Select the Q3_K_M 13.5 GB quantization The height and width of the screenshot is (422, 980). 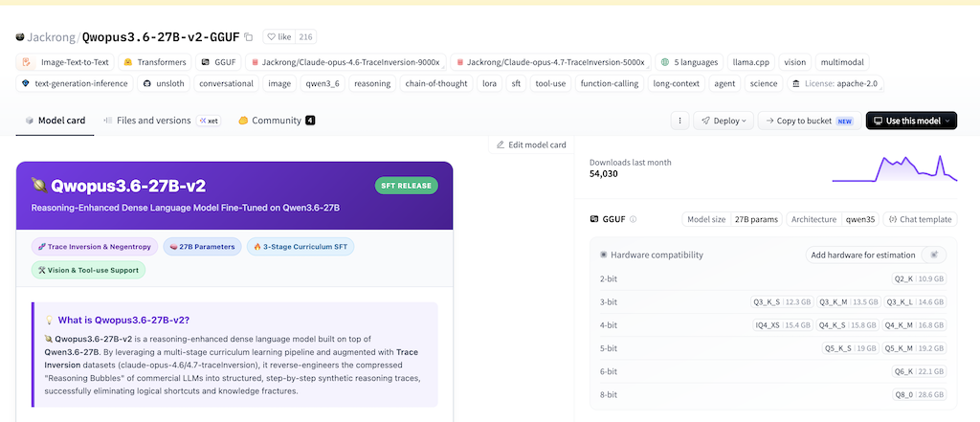coord(849,302)
